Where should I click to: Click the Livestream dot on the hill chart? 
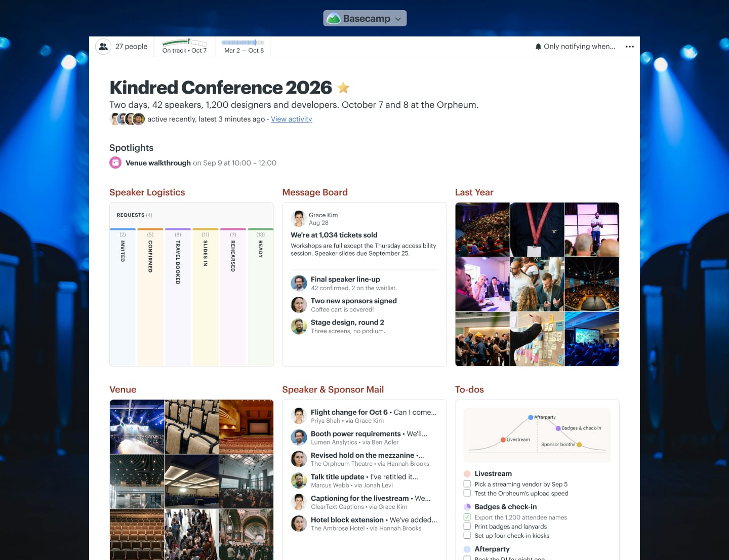point(503,439)
